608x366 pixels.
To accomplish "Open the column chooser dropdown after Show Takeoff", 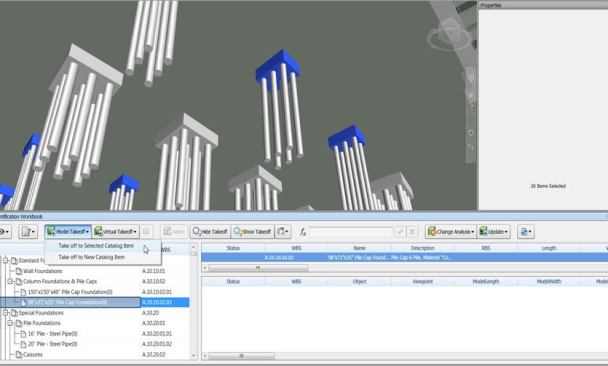I will pyautogui.click(x=283, y=231).
